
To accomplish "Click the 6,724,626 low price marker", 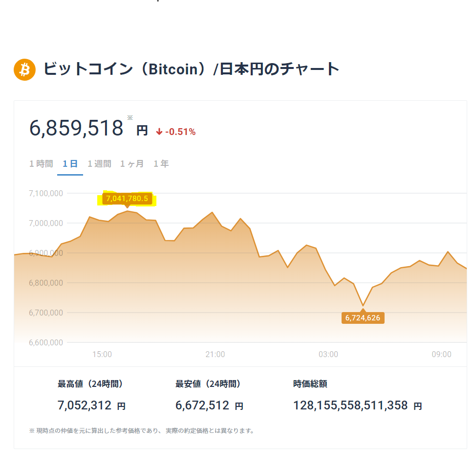I will pos(363,318).
